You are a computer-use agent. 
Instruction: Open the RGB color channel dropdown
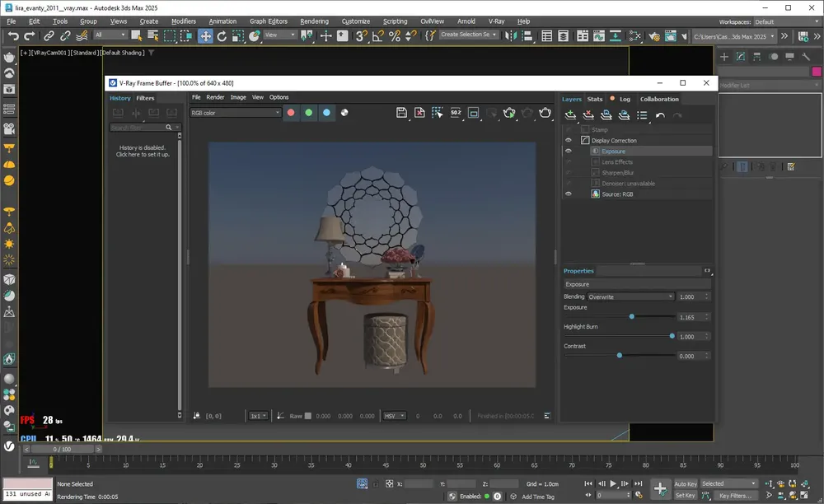(235, 112)
